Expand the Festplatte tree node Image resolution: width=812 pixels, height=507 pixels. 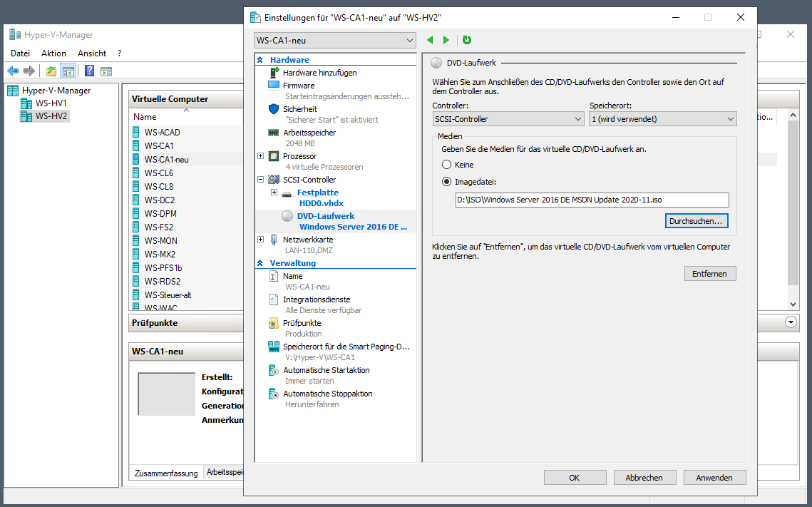click(x=274, y=193)
